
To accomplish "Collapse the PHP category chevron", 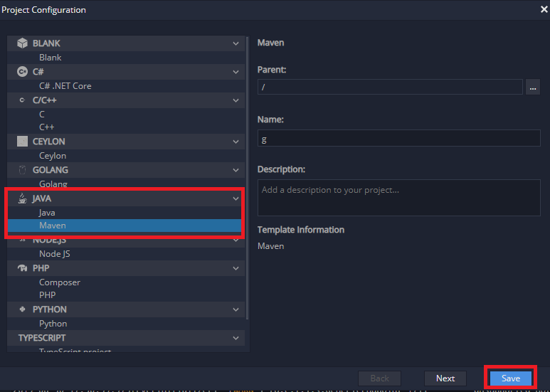I will click(x=236, y=268).
